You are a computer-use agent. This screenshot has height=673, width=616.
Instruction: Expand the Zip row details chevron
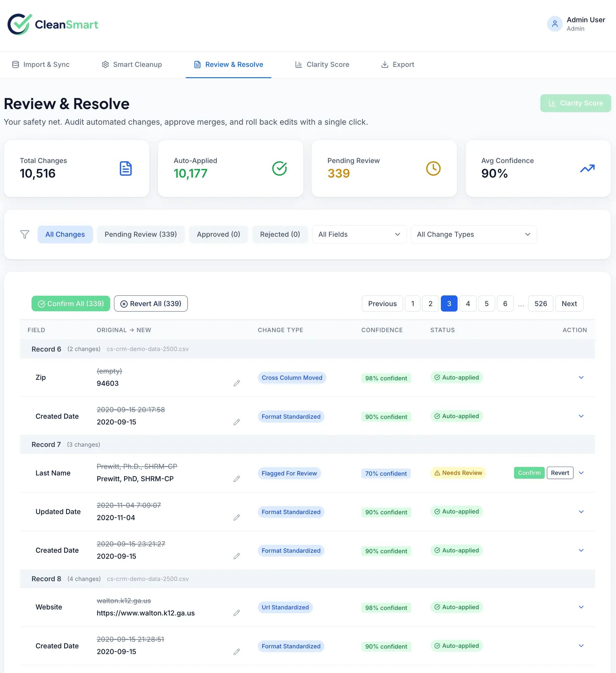581,377
